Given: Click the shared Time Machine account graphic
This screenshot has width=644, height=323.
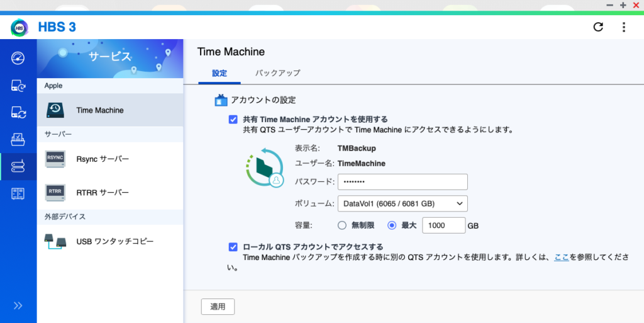Looking at the screenshot, I should tap(265, 167).
